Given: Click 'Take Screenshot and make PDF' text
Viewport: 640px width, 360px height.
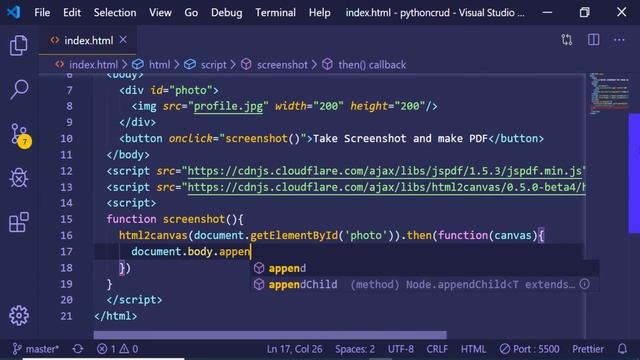Looking at the screenshot, I should (x=400, y=138).
